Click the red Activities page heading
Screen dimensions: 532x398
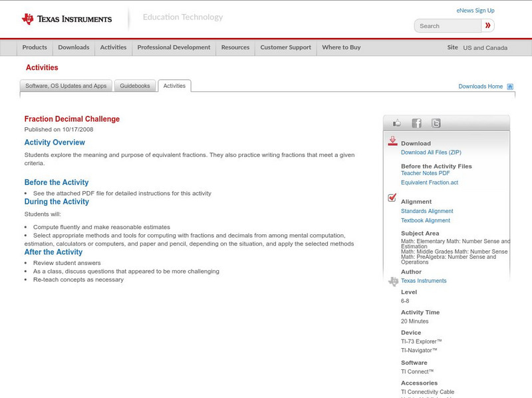coord(42,68)
